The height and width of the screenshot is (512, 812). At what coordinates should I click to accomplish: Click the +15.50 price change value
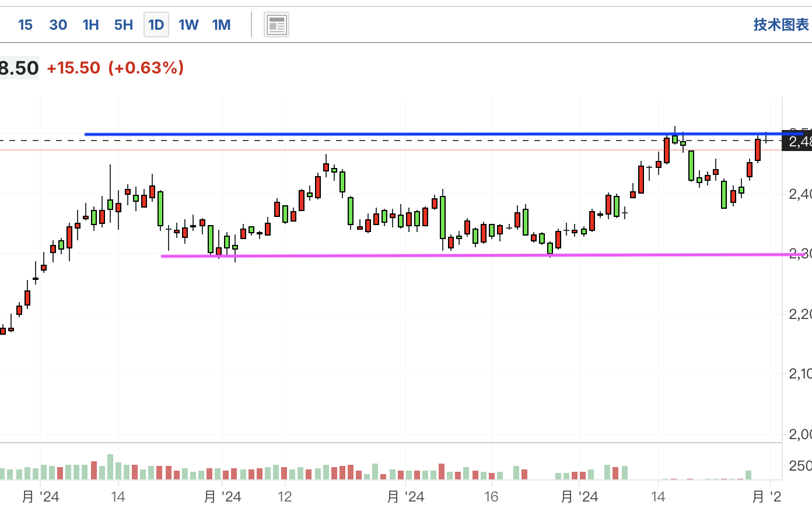(73, 68)
